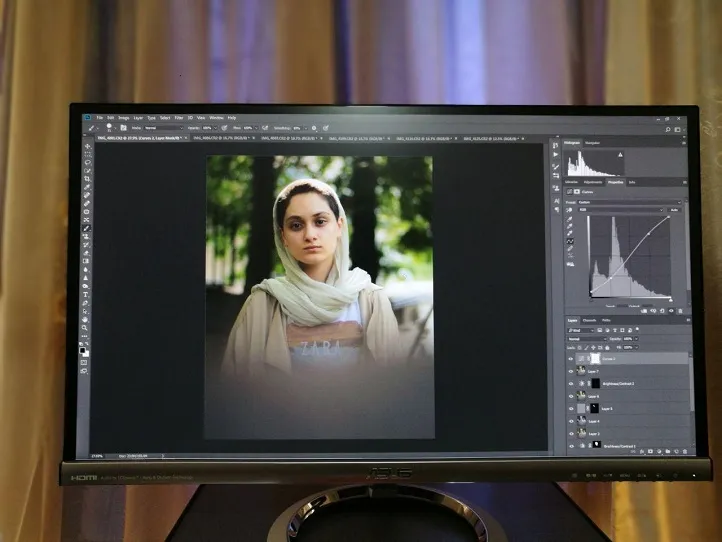The image size is (722, 542).
Task: Select the Edit points curve tool in Properties
Action: click(570, 241)
